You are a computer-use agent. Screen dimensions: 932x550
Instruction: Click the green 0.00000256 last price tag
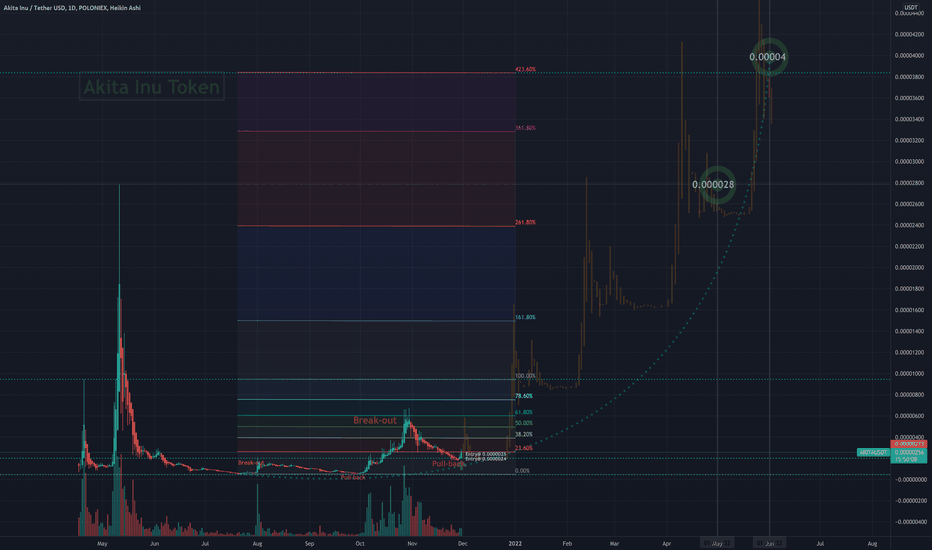click(909, 452)
